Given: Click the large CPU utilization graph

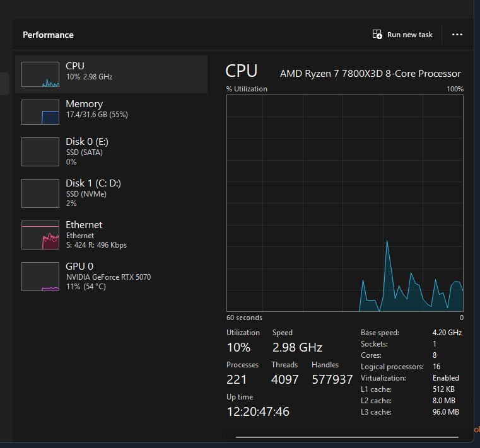Looking at the screenshot, I should 345,203.
